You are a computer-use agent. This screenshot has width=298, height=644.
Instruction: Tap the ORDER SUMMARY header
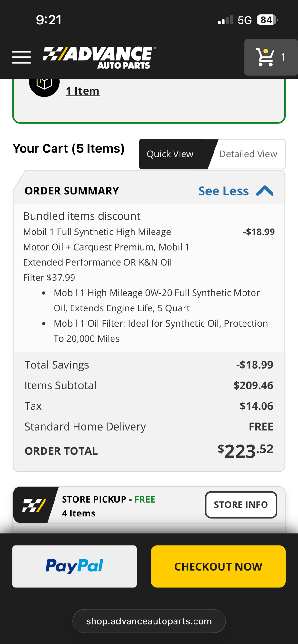72,191
